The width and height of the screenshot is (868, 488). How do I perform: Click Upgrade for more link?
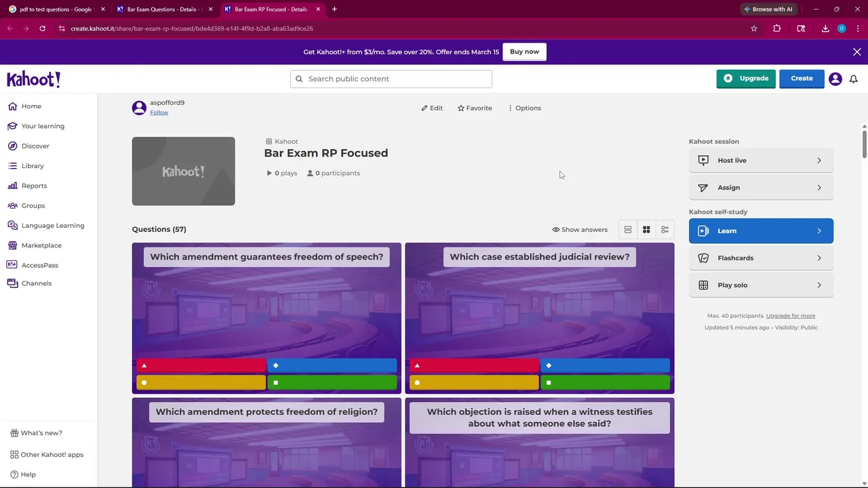pos(791,316)
